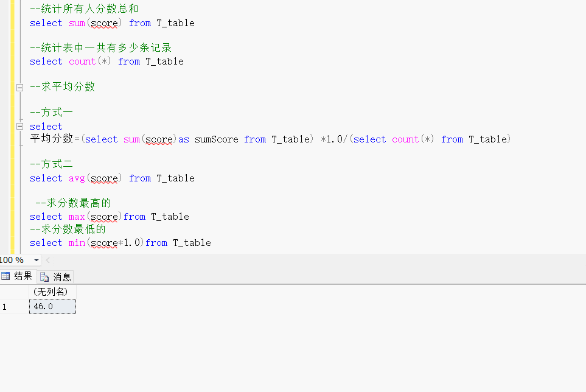
Task: Click the sumScore alias in the query
Action: [217, 139]
